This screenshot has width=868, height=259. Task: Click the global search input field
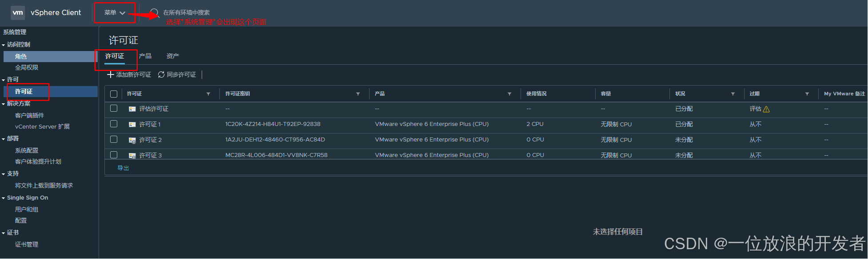[x=186, y=12]
